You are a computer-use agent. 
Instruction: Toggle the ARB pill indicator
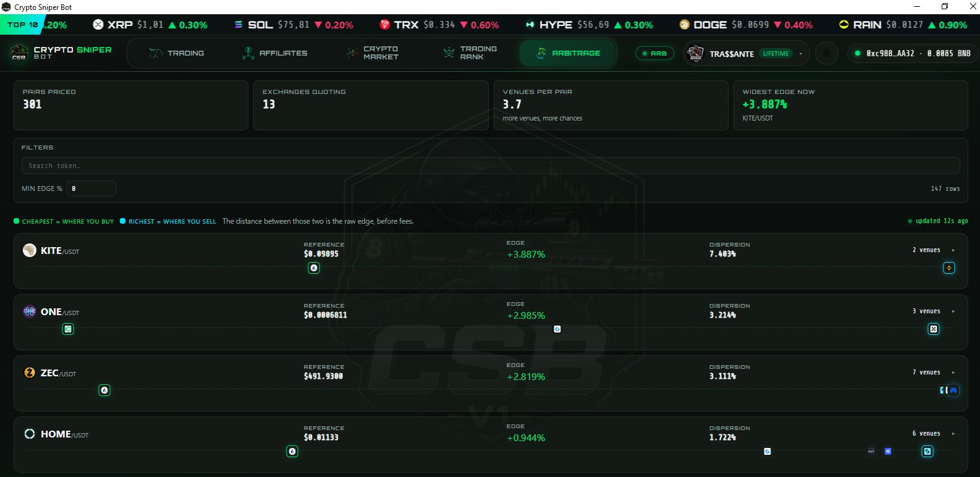[x=654, y=54]
